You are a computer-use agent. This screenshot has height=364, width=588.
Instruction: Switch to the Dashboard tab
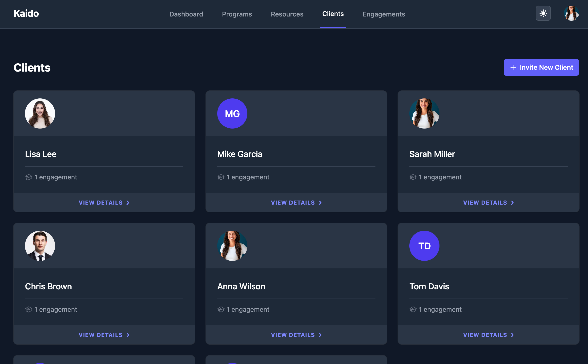[186, 14]
